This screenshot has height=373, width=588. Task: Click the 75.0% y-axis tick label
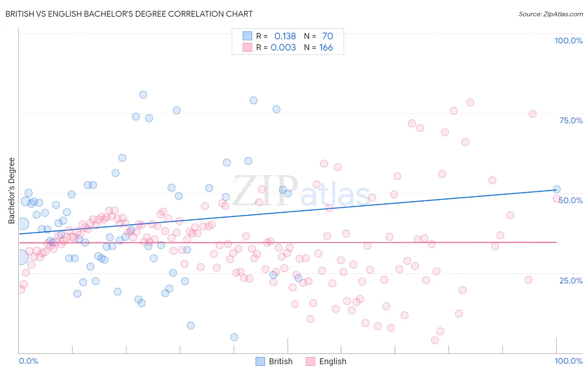(571, 120)
